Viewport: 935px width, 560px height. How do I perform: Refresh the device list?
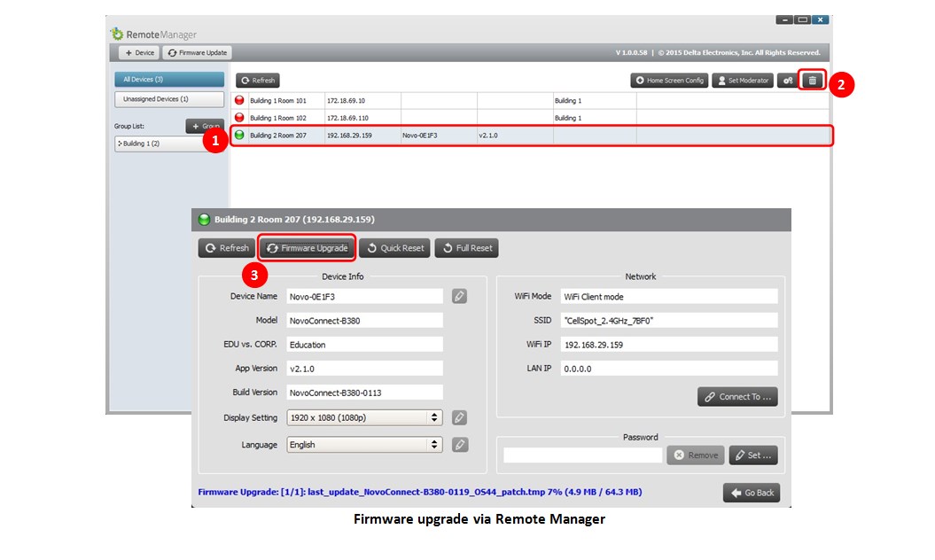coord(258,80)
